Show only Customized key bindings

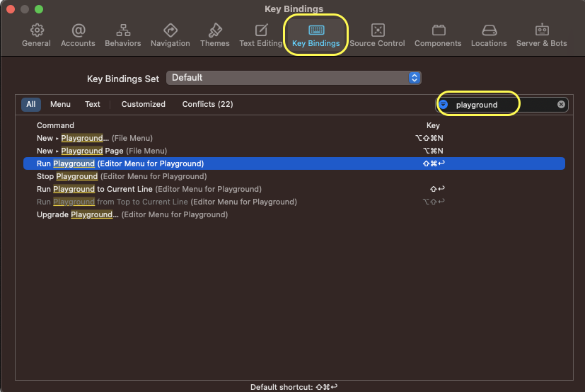click(x=144, y=104)
